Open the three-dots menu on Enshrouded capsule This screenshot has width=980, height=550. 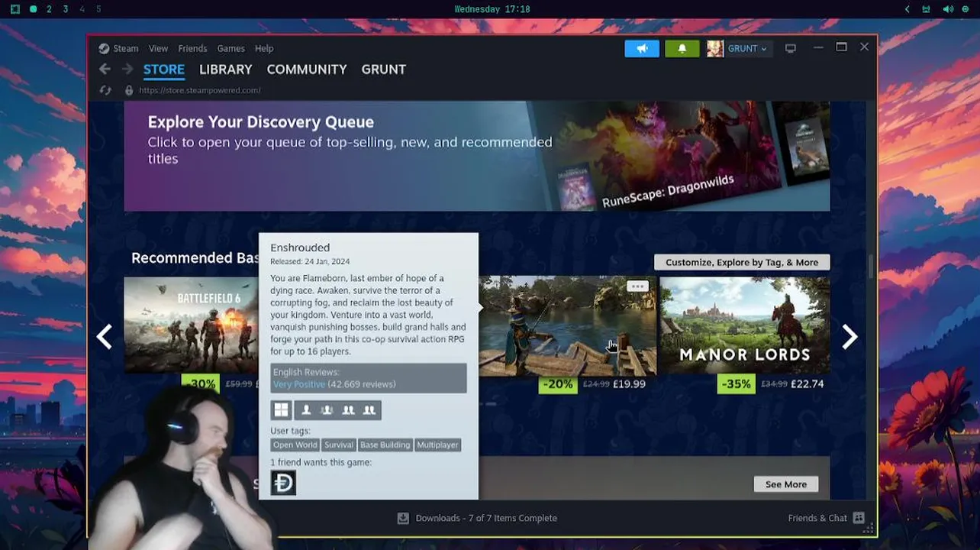coord(637,286)
